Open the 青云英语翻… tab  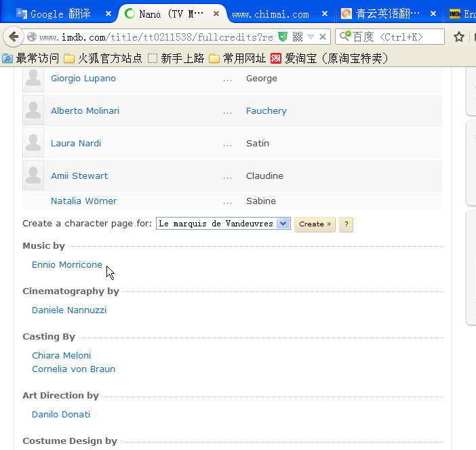[x=388, y=14]
